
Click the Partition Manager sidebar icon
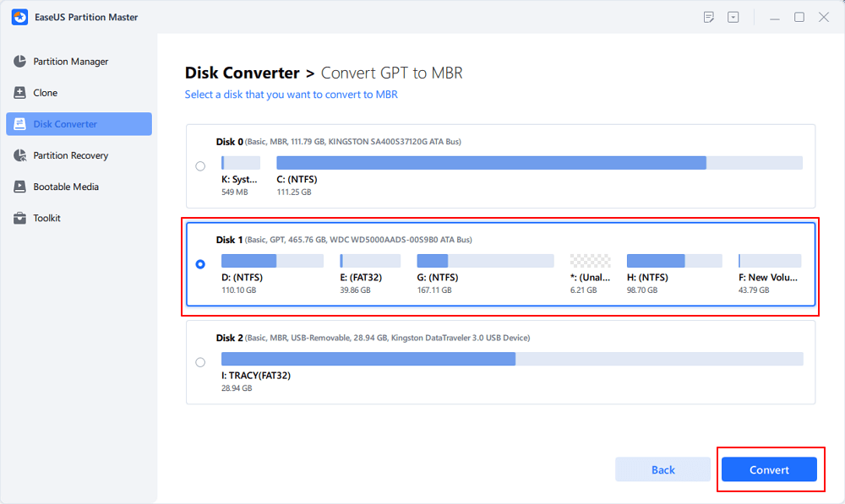(x=19, y=62)
